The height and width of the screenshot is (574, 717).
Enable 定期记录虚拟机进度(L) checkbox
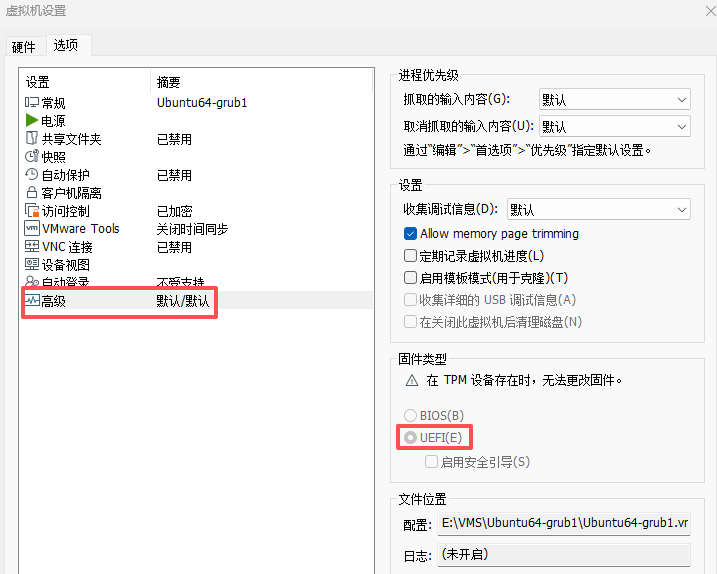[x=410, y=256]
